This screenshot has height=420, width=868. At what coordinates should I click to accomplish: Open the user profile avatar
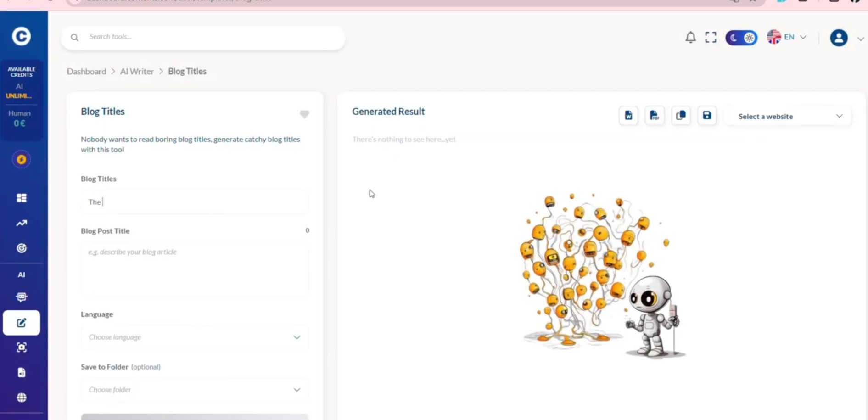click(839, 38)
